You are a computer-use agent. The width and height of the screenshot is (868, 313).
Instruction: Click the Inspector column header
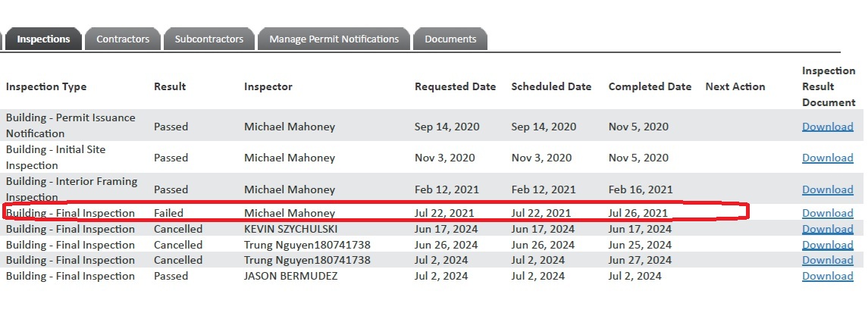(x=268, y=87)
